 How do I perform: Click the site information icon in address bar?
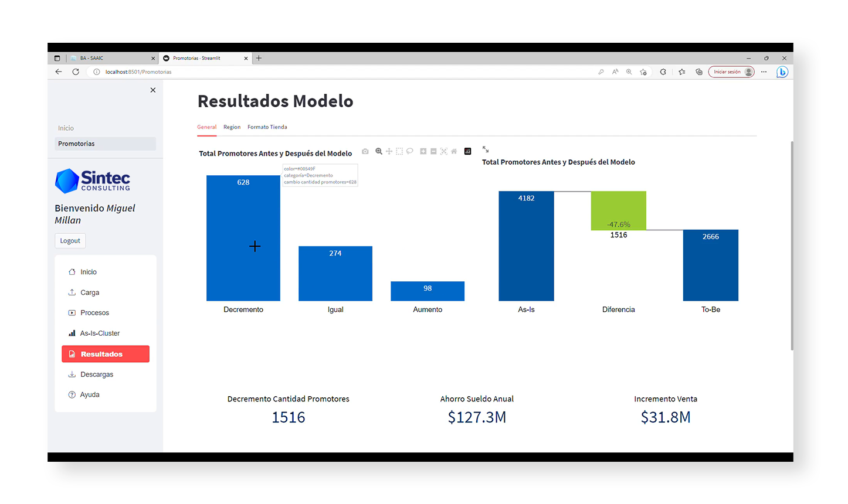(97, 71)
